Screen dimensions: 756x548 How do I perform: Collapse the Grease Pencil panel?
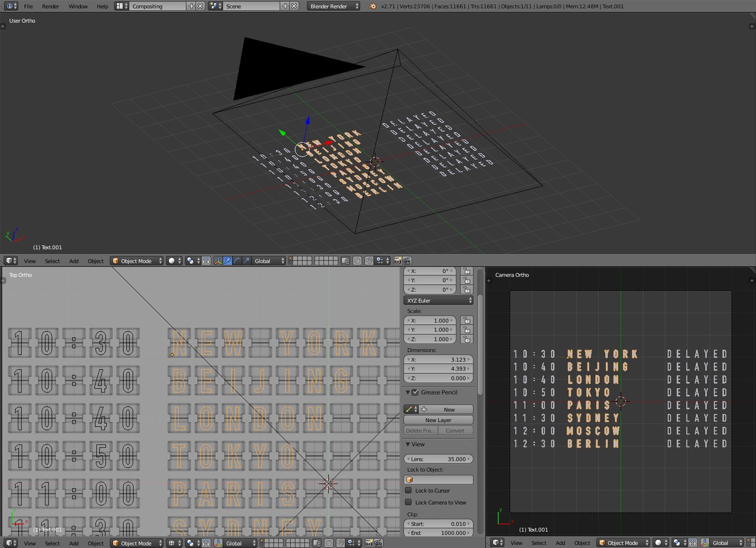tap(407, 392)
